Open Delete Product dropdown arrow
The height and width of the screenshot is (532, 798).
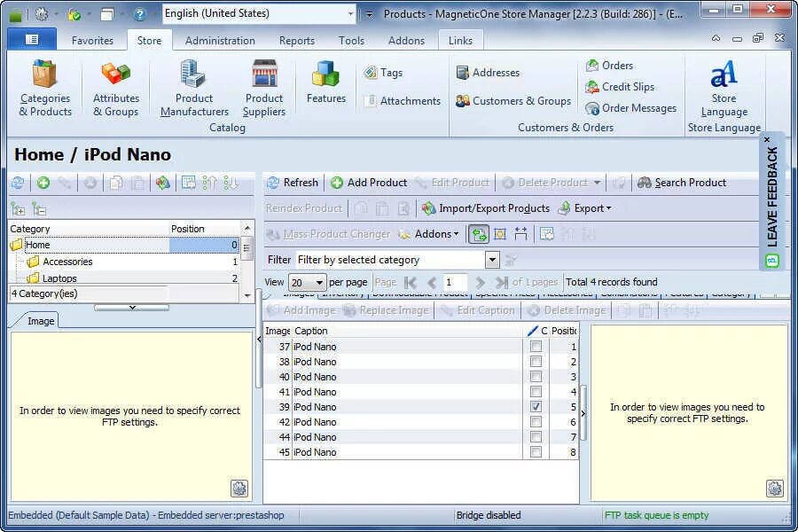[x=597, y=183]
